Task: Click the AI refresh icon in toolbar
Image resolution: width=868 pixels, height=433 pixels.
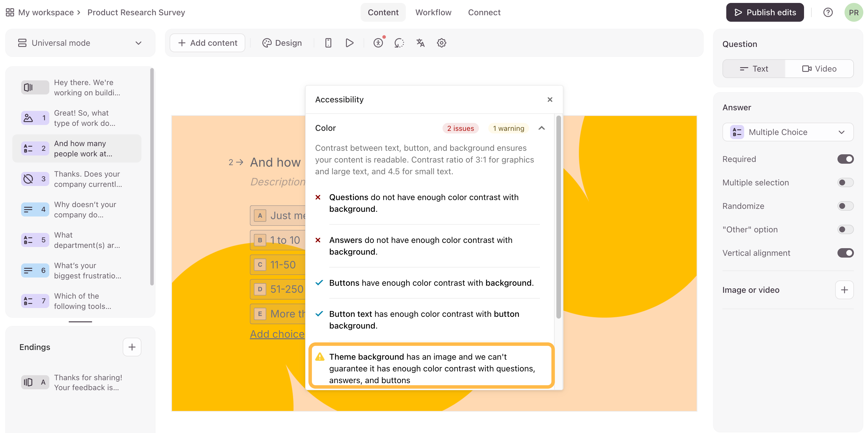Action: click(399, 43)
